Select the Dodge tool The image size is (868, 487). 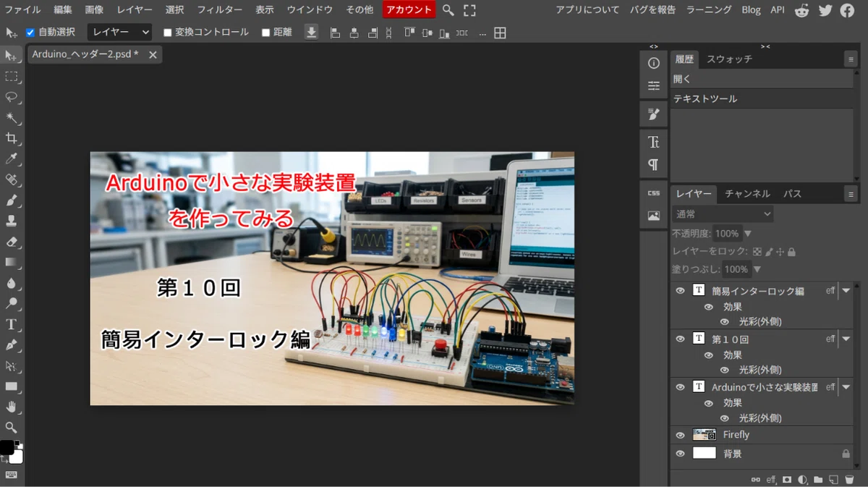coord(12,303)
